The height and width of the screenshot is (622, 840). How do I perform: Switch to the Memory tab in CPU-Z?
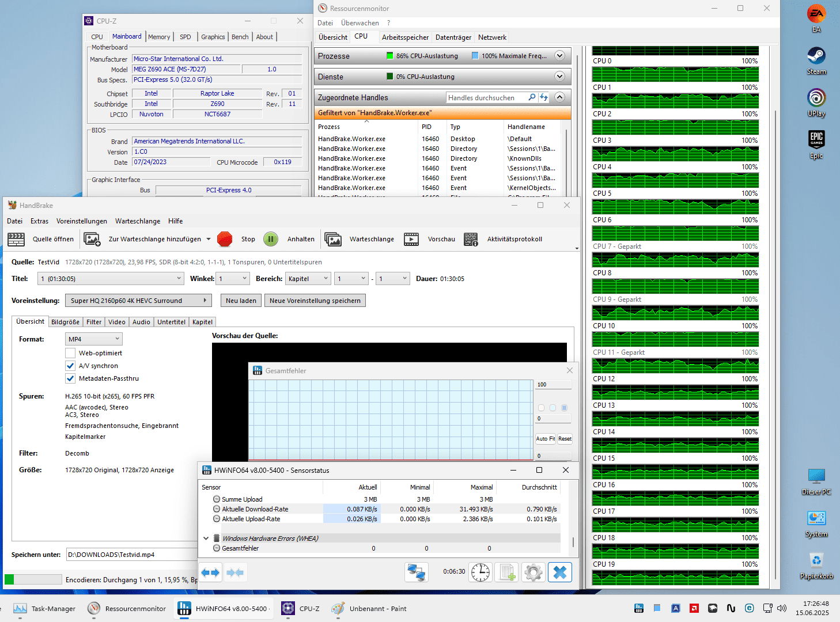(x=159, y=37)
